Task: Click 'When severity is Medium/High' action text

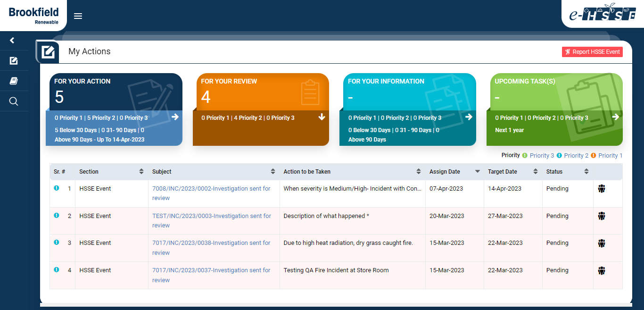Action: pos(352,188)
